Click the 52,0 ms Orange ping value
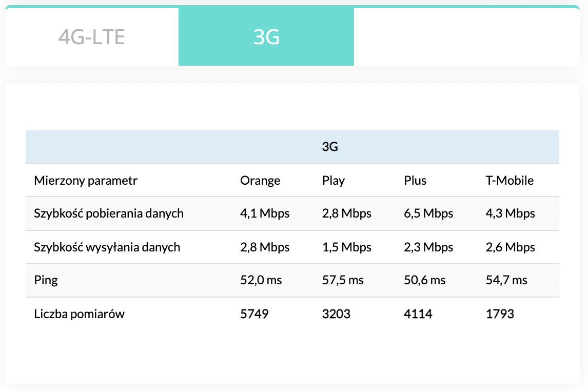Image resolution: width=588 pixels, height=391 pixels. tap(261, 280)
